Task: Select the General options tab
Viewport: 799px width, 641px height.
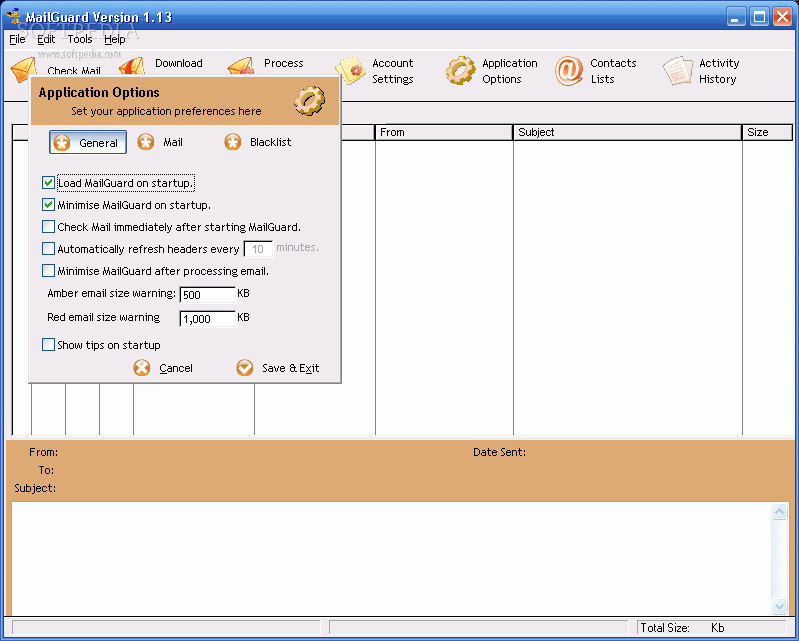Action: (88, 142)
